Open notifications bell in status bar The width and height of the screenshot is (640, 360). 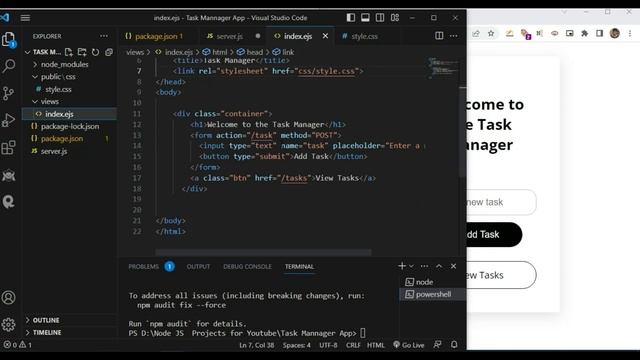coord(454,345)
